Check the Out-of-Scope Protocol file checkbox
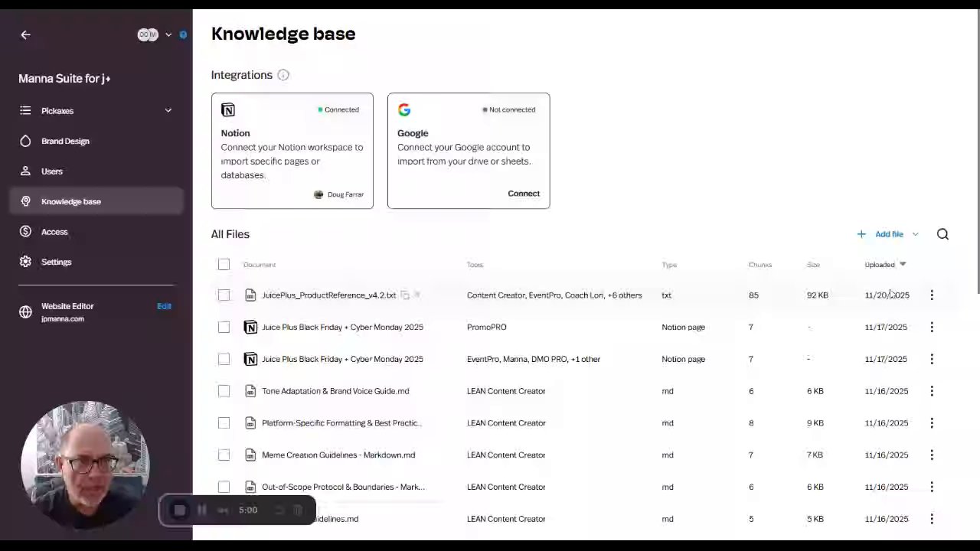Image resolution: width=980 pixels, height=551 pixels. (x=224, y=487)
